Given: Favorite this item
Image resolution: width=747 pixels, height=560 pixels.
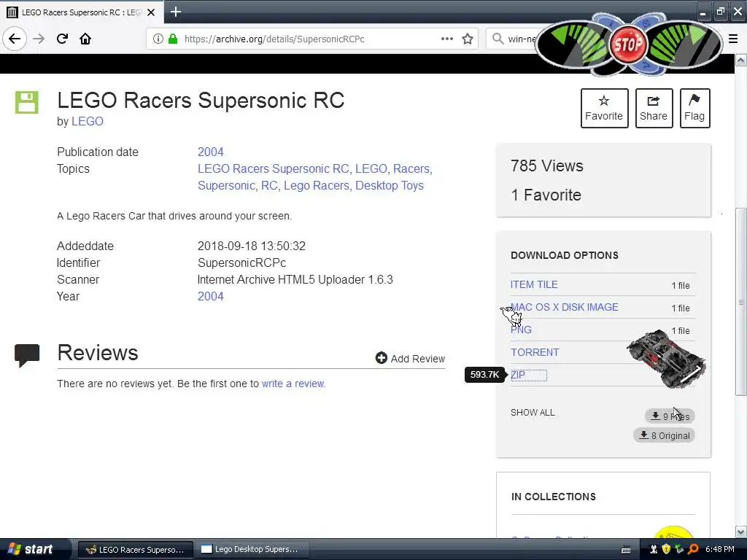Looking at the screenshot, I should 604,108.
